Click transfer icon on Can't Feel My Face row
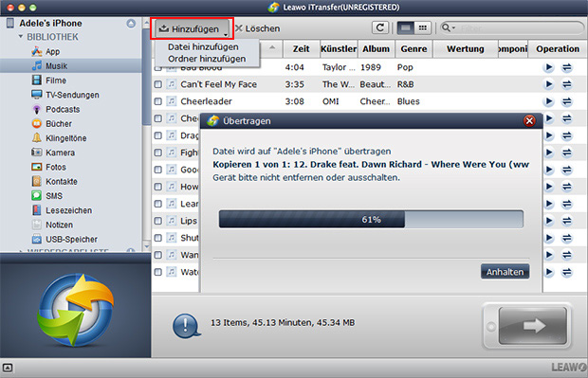The width and height of the screenshot is (588, 378). [x=566, y=84]
